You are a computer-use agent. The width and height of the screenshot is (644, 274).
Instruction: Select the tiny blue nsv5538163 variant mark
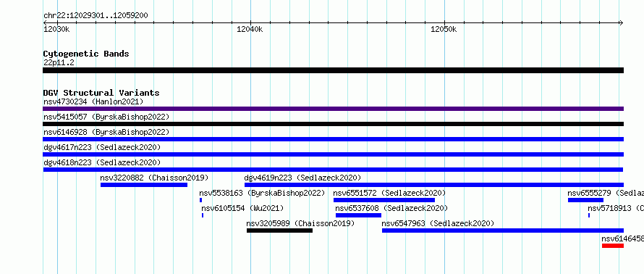[201, 200]
